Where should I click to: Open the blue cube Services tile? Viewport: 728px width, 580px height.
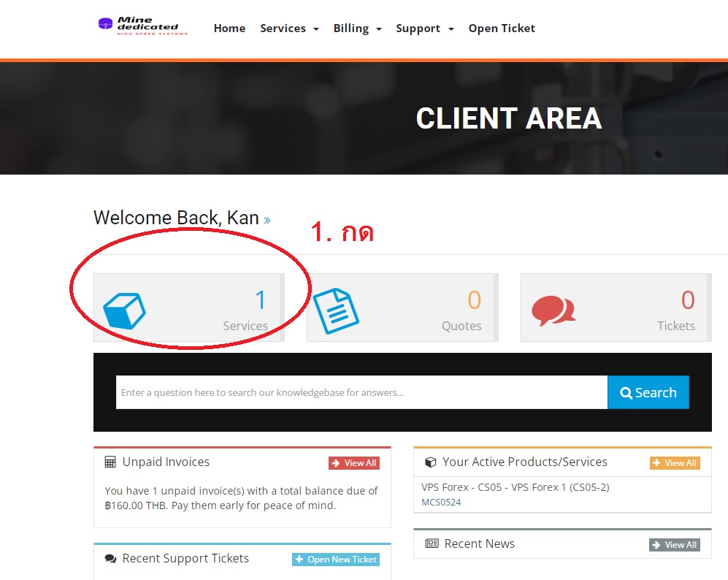[188, 308]
